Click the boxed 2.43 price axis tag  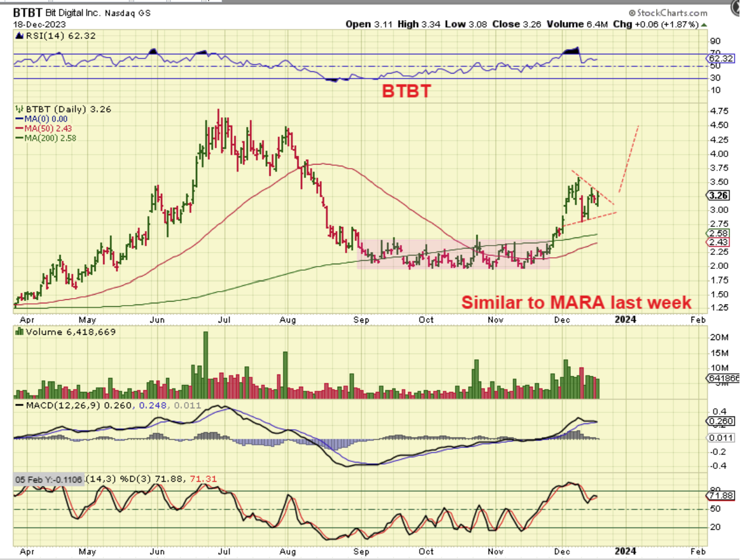pyautogui.click(x=718, y=242)
